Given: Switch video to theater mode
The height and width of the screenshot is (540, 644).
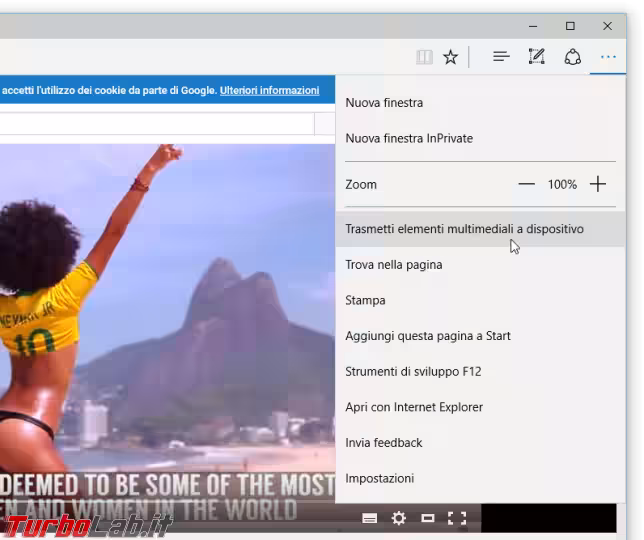Looking at the screenshot, I should [428, 518].
